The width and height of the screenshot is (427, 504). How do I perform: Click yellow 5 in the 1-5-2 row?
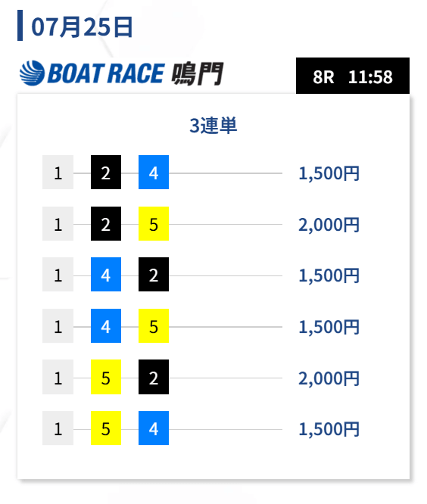pos(106,377)
